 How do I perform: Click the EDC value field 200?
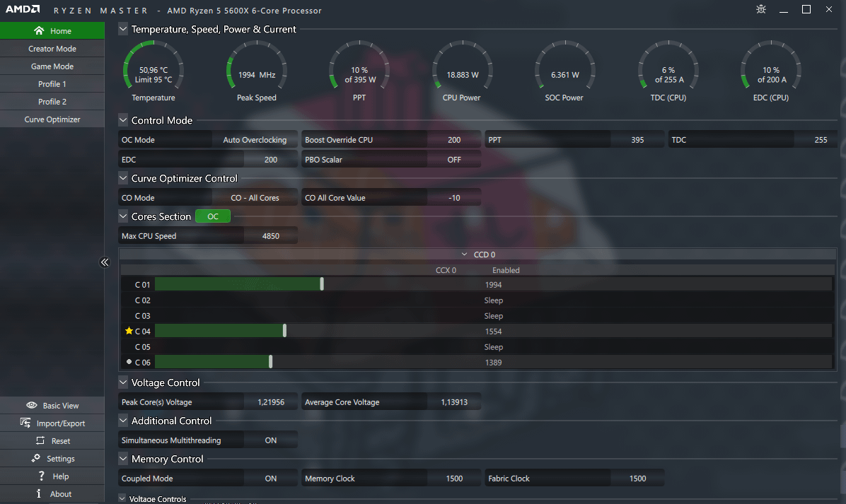[271, 160]
